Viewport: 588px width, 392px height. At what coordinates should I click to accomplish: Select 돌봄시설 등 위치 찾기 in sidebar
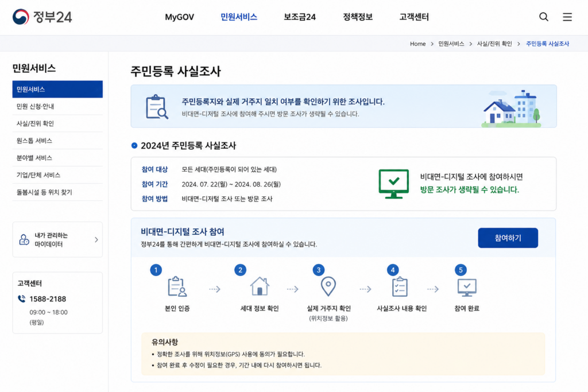coord(57,192)
